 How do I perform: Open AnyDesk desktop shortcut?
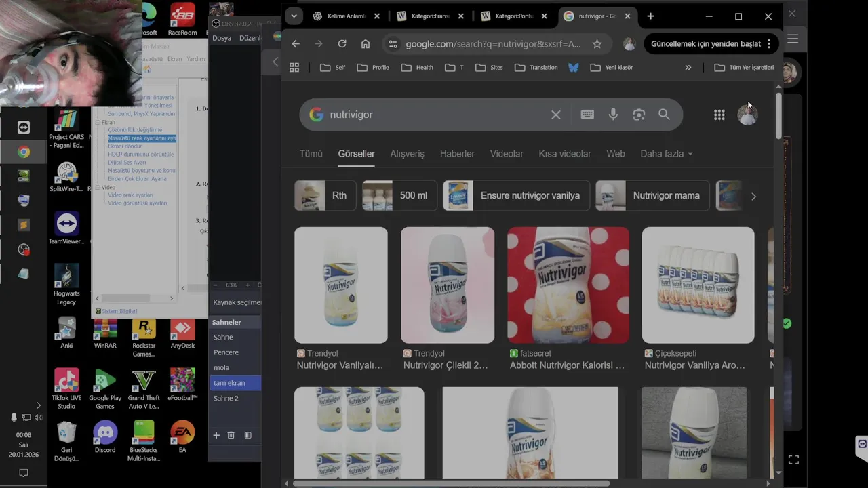pos(182,333)
